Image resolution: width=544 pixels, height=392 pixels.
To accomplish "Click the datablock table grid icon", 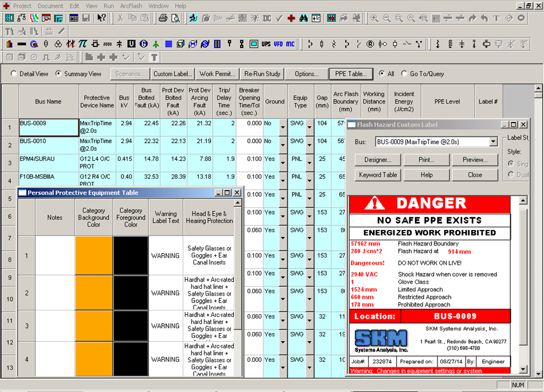I will click(73, 18).
